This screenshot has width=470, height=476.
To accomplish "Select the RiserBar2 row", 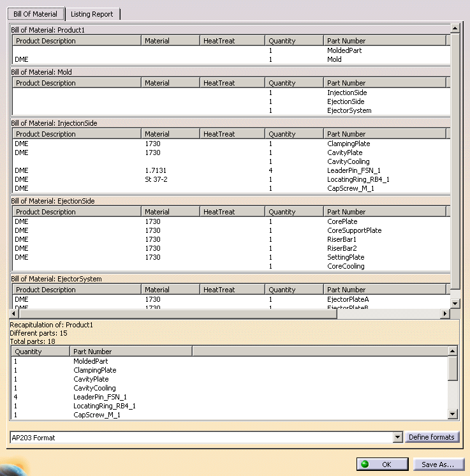I will pos(231,248).
